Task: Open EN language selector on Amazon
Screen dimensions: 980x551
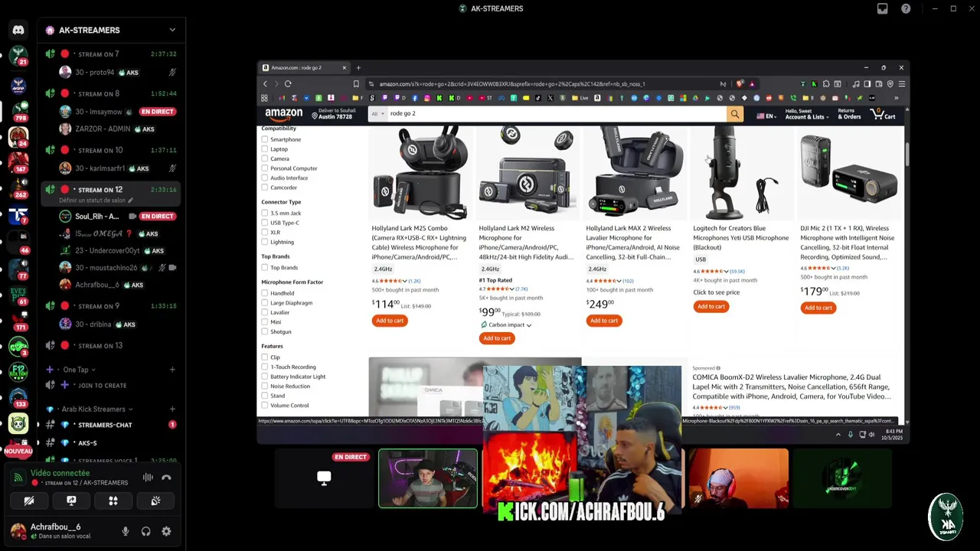Action: tap(766, 116)
